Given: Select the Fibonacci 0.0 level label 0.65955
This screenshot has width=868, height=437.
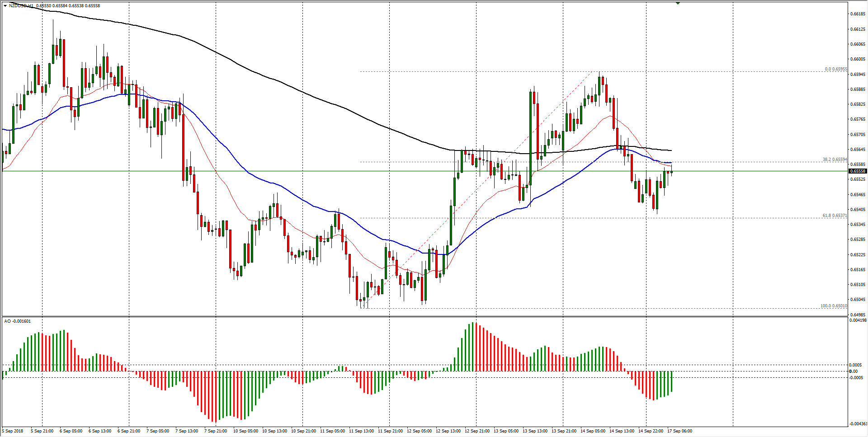Looking at the screenshot, I should [835, 69].
